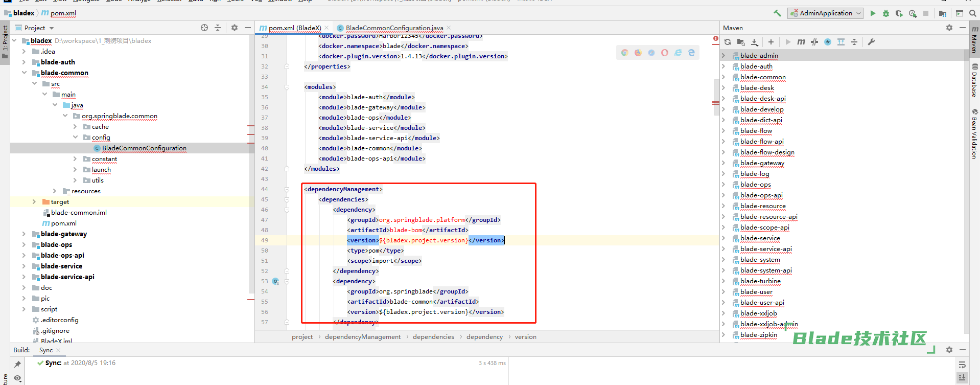This screenshot has height=385, width=980.
Task: Locate the opened file in the Project tree
Action: 204,28
